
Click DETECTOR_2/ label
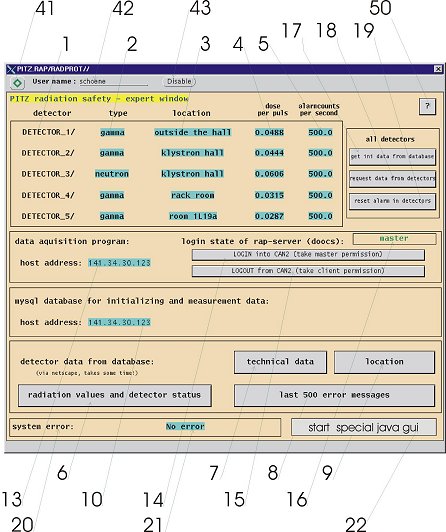[48, 153]
